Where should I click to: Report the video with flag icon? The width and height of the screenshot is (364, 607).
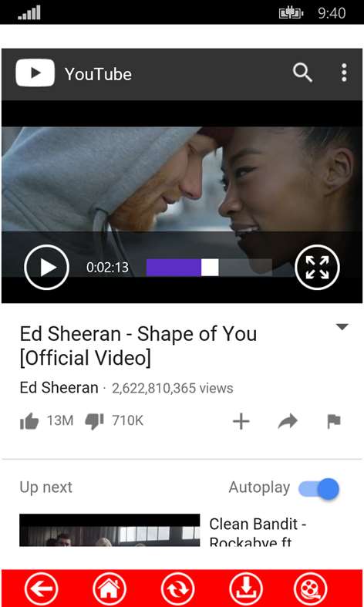(334, 422)
